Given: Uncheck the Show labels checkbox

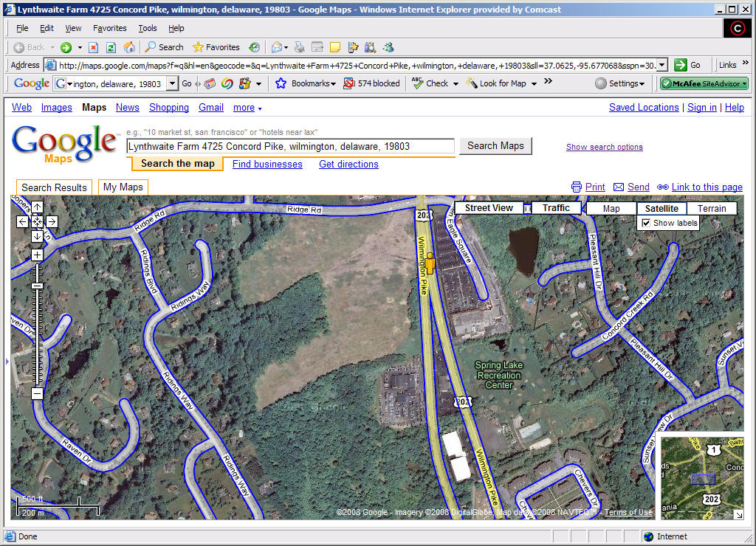Looking at the screenshot, I should tap(646, 223).
